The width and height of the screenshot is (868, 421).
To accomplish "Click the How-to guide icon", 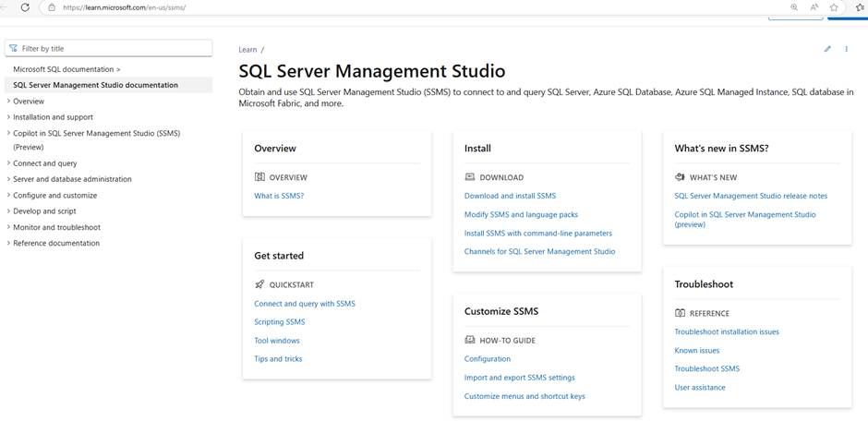I will (x=470, y=341).
